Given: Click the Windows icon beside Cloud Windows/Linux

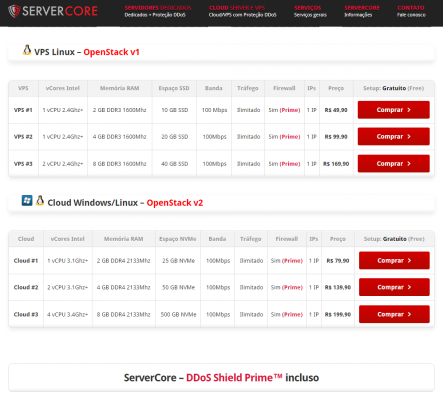Looking at the screenshot, I should (x=27, y=201).
